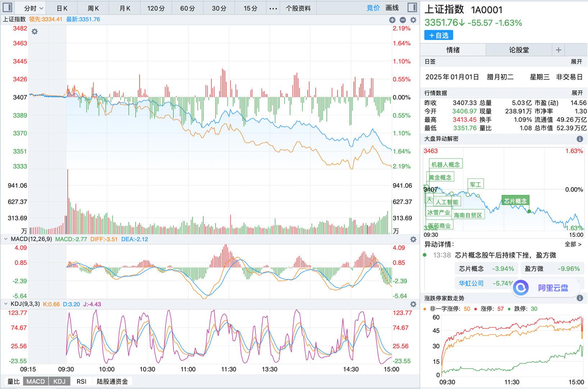Open more timeframes ellipsis menu

pyautogui.click(x=273, y=8)
